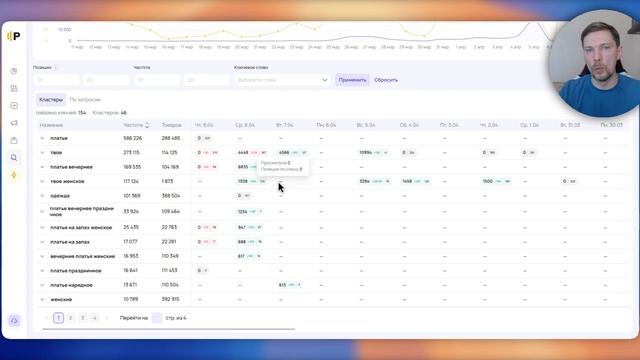This screenshot has height=360, width=640.
Task: Click the Название column header
Action: click(51, 125)
